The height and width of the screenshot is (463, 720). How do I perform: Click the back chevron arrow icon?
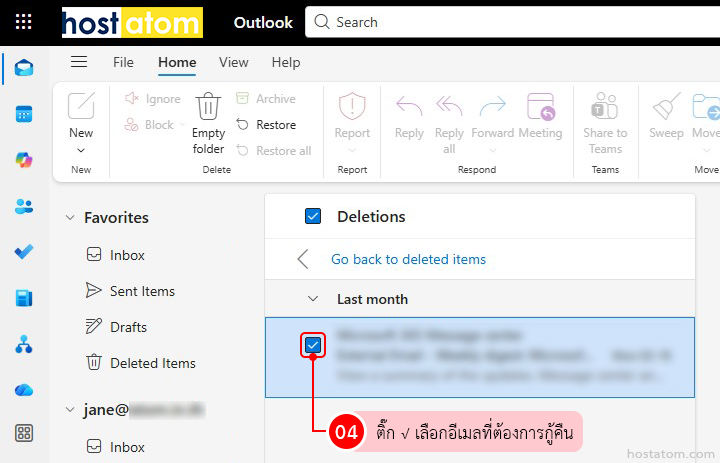pos(303,259)
